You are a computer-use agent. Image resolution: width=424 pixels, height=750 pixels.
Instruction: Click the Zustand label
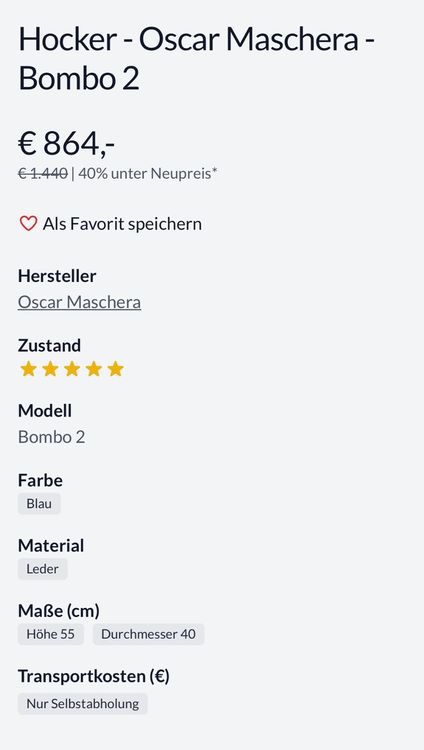(49, 345)
